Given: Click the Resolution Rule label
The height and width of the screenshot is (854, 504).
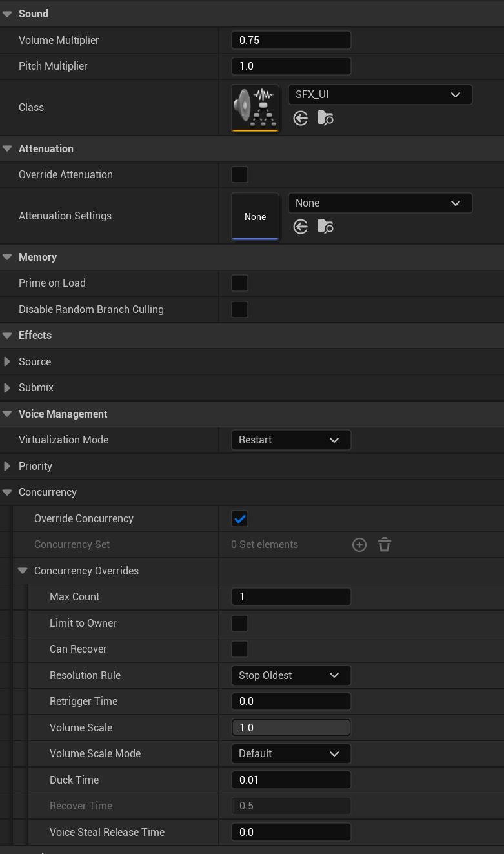Looking at the screenshot, I should [85, 675].
